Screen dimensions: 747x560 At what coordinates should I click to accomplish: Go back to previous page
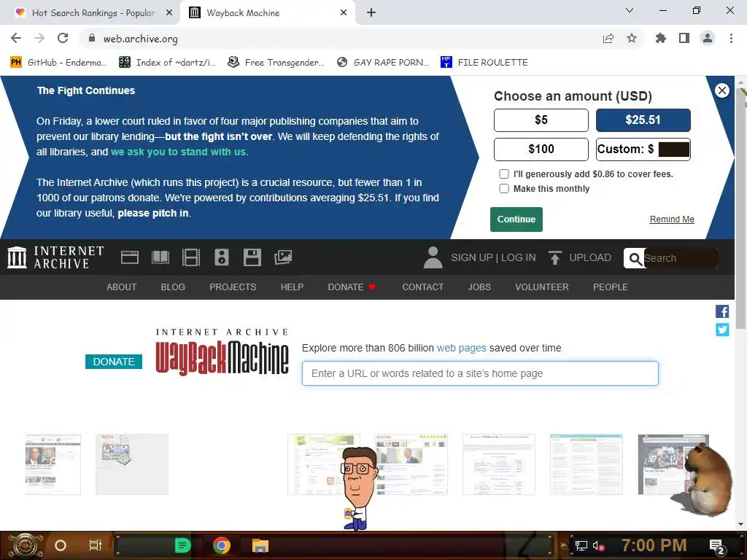pos(16,38)
